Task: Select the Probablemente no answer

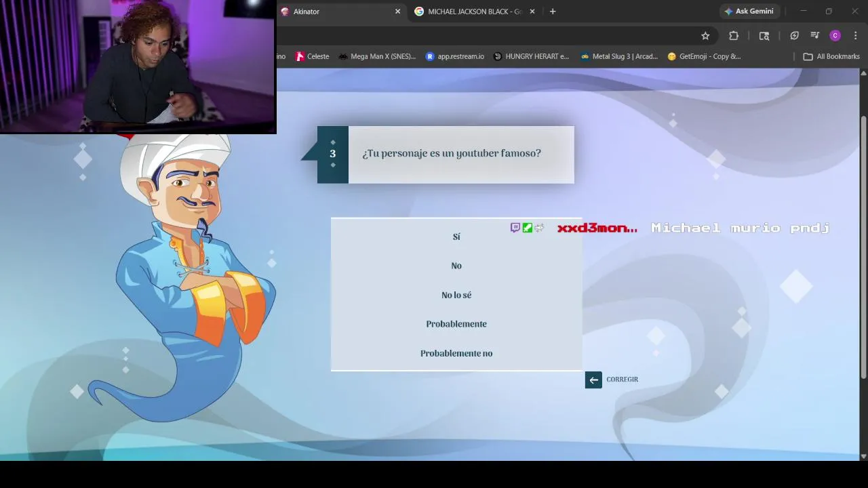Action: [x=456, y=353]
